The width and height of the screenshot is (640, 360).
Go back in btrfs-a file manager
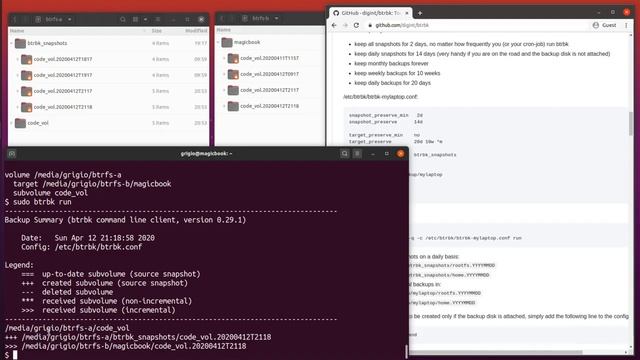pos(15,19)
